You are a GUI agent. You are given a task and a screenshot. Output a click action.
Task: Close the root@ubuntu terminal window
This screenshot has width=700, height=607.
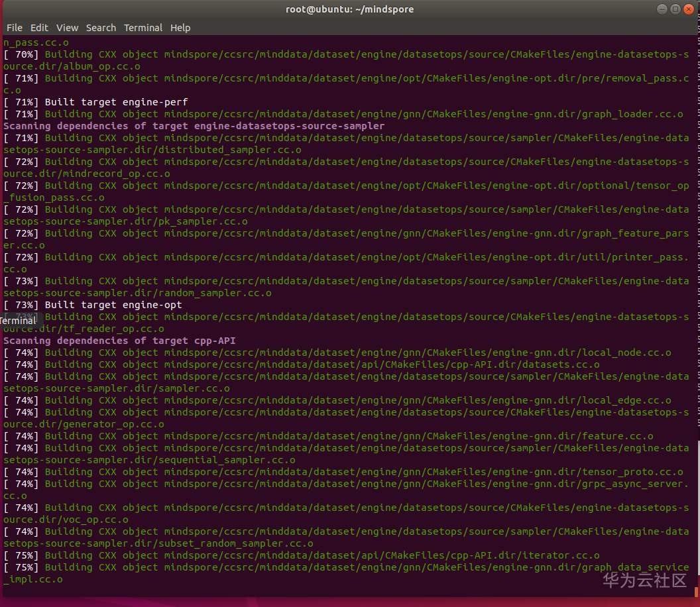point(689,9)
